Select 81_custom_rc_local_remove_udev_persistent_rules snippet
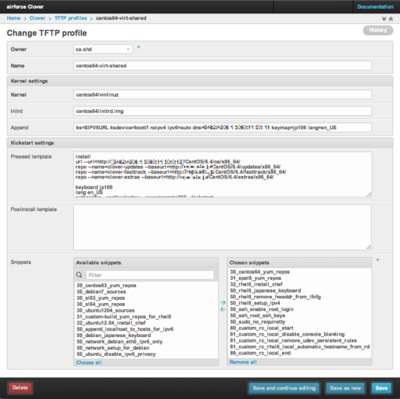 293,340
